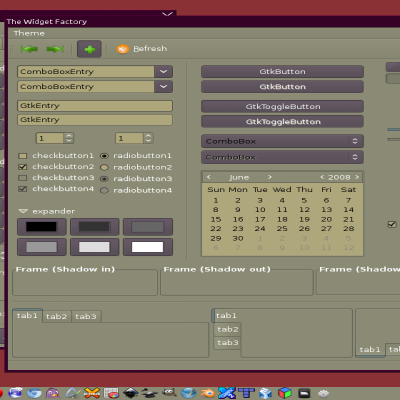The image size is (400, 400).
Task: Click the second GtkEntry text field
Action: click(x=95, y=120)
